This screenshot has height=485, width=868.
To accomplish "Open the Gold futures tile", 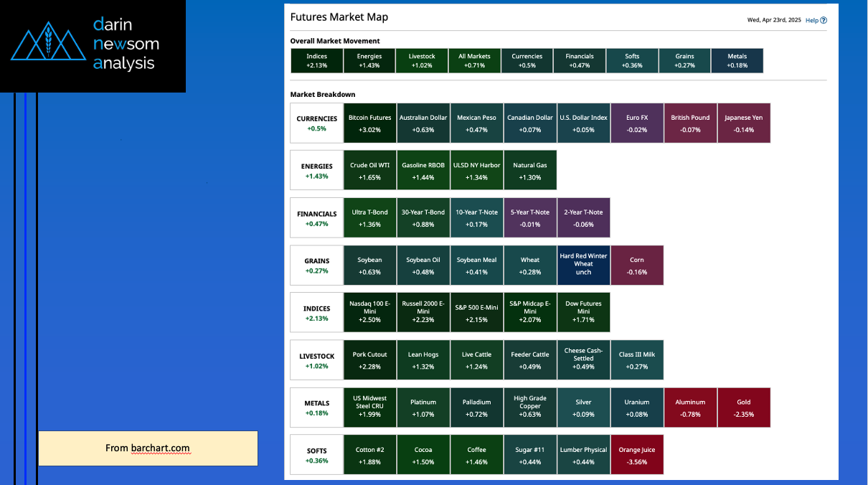I will (743, 408).
